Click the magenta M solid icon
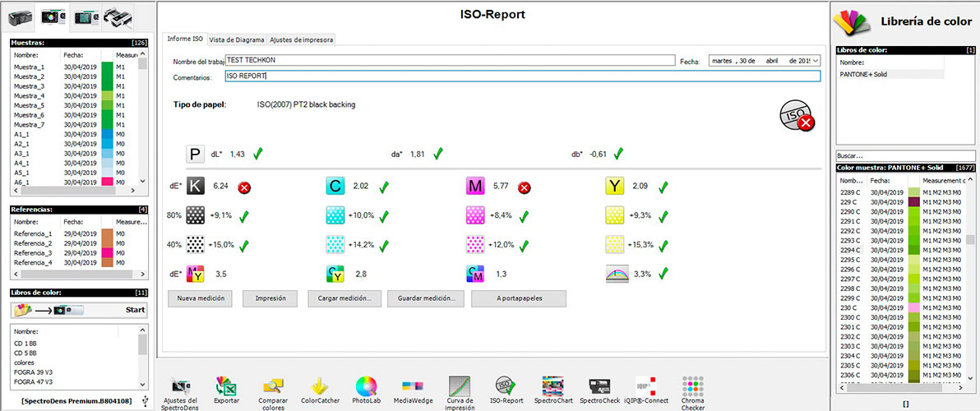The width and height of the screenshot is (980, 411). pos(475,186)
